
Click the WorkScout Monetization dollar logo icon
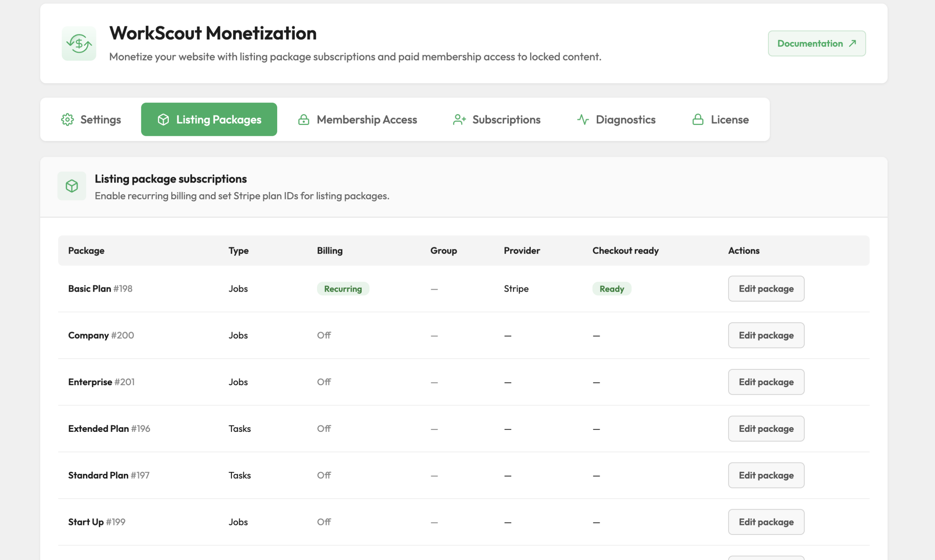[x=79, y=43]
